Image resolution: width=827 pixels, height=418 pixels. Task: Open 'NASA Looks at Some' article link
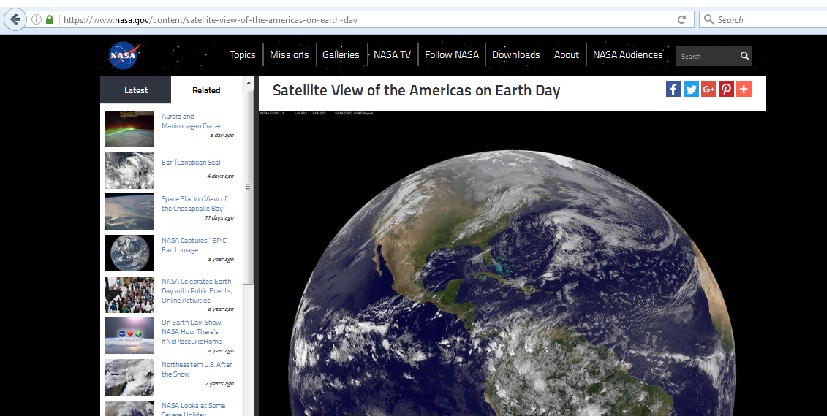[x=193, y=409]
